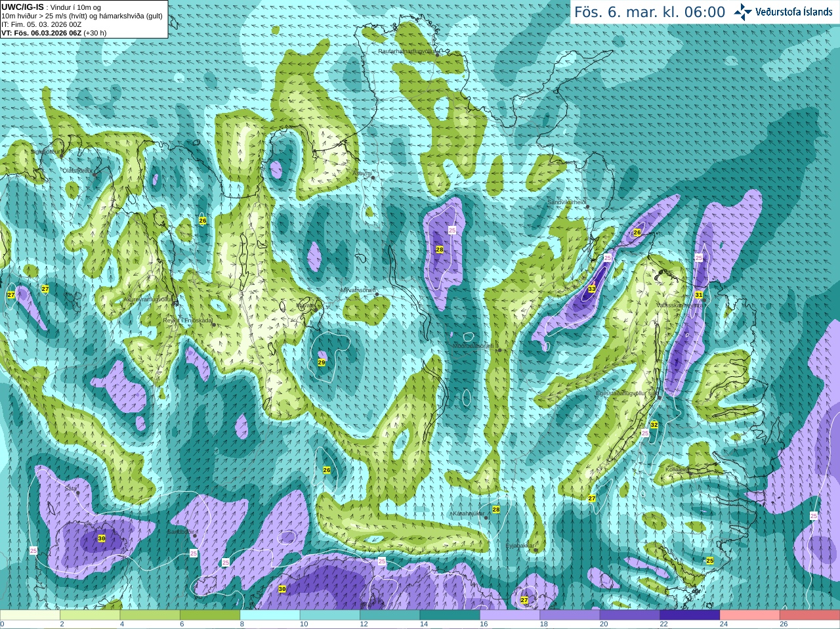Pick the 10–12 m/s legend color
The width and height of the screenshot is (840, 629).
pyautogui.click(x=330, y=615)
